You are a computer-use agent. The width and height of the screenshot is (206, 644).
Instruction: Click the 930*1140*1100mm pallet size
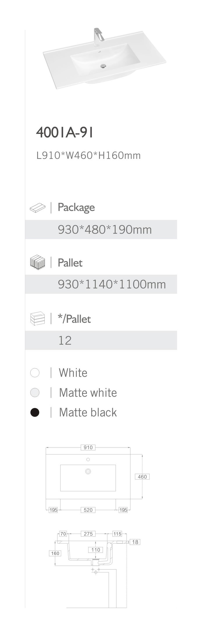(112, 284)
